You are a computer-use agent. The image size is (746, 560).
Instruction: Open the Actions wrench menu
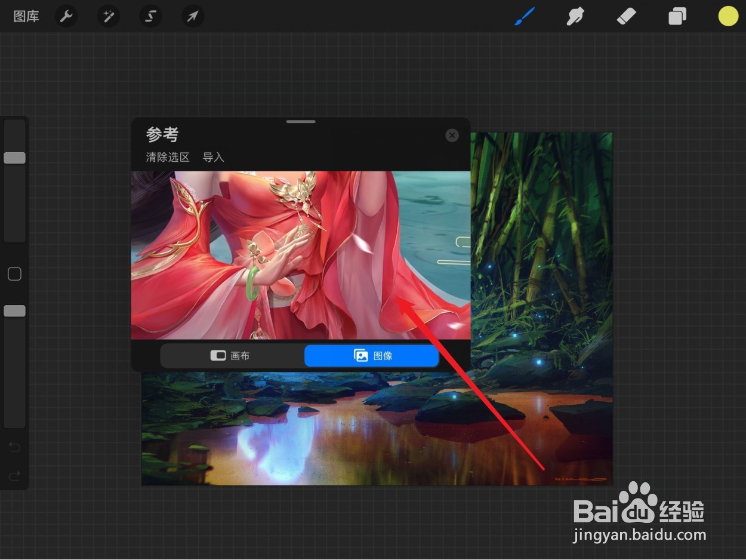pyautogui.click(x=66, y=16)
